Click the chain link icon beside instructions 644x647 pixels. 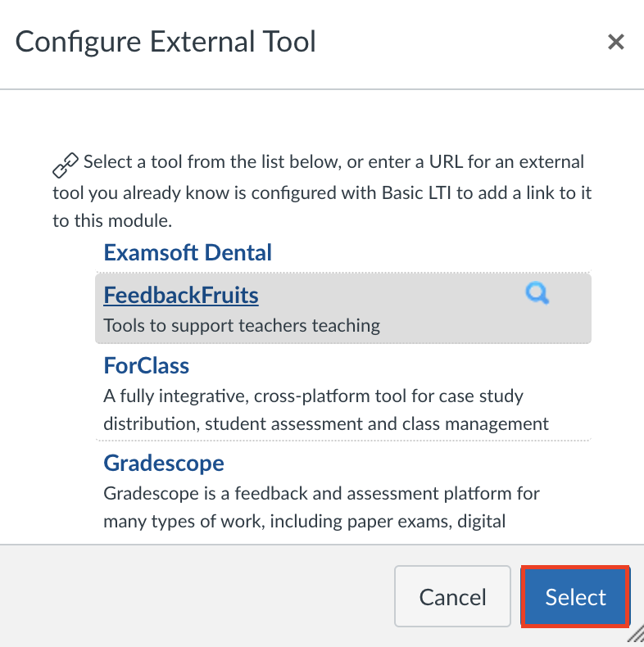coord(65,165)
